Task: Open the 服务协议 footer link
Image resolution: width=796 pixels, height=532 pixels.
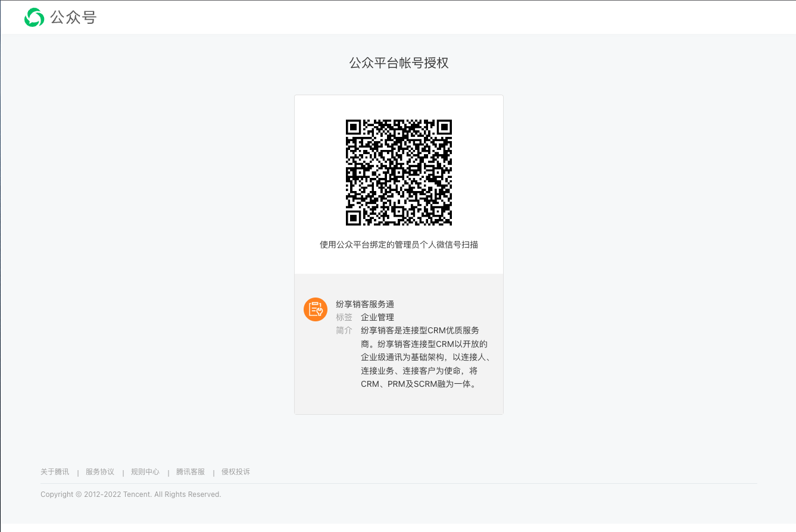Action: (x=100, y=472)
